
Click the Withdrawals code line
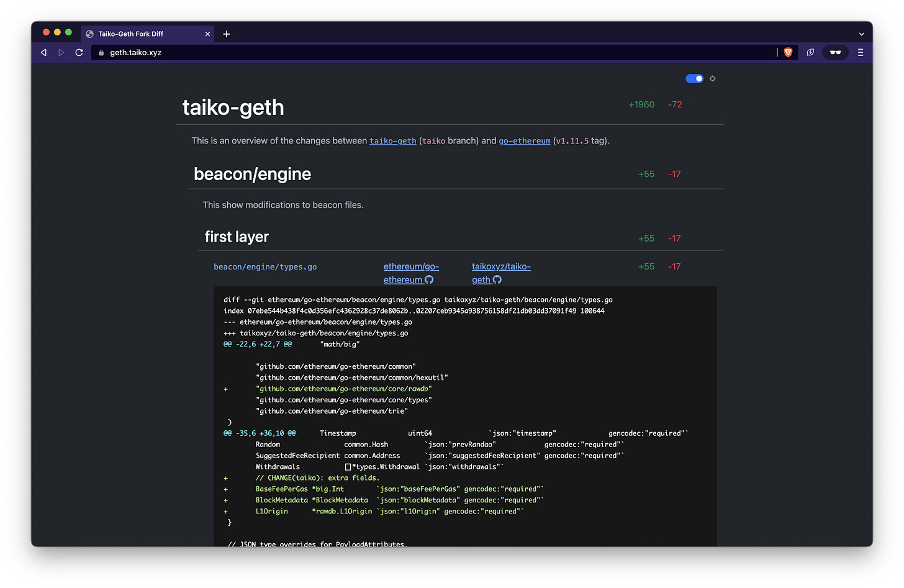[x=379, y=467]
